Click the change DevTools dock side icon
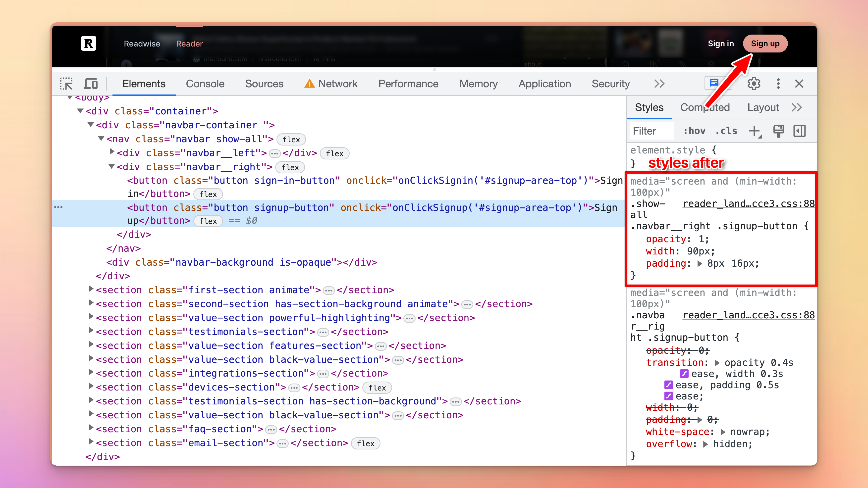The width and height of the screenshot is (868, 488). [x=799, y=131]
